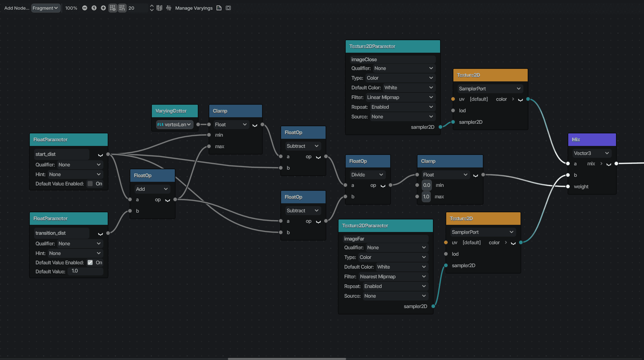The image size is (644, 360).
Task: Click the snap distance stepper arrows
Action: (151, 8)
